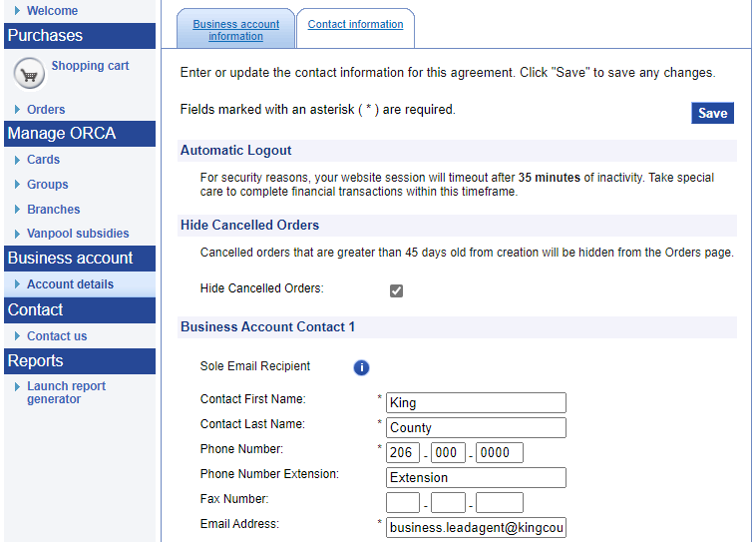Click the Contact First Name field

pos(476,403)
